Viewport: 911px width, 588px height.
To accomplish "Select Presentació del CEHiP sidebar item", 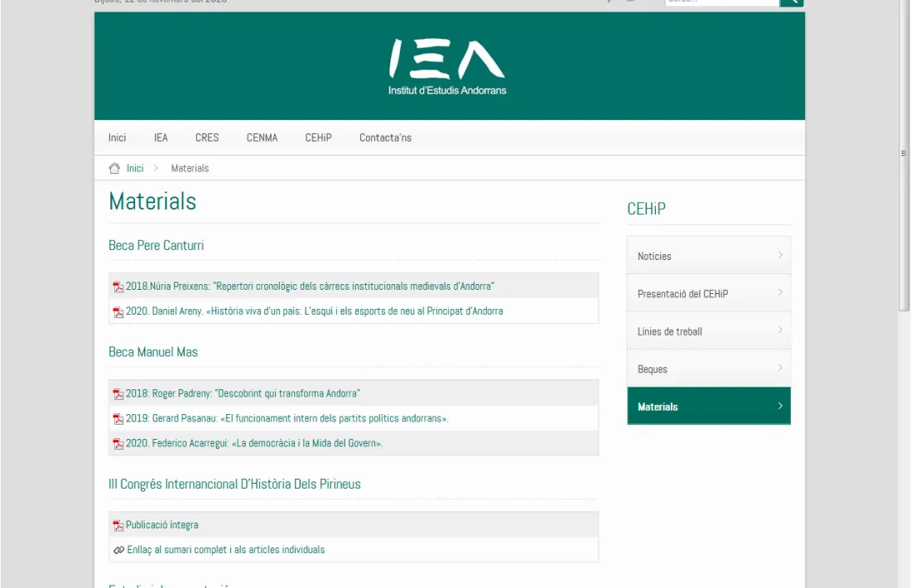I will point(683,292).
